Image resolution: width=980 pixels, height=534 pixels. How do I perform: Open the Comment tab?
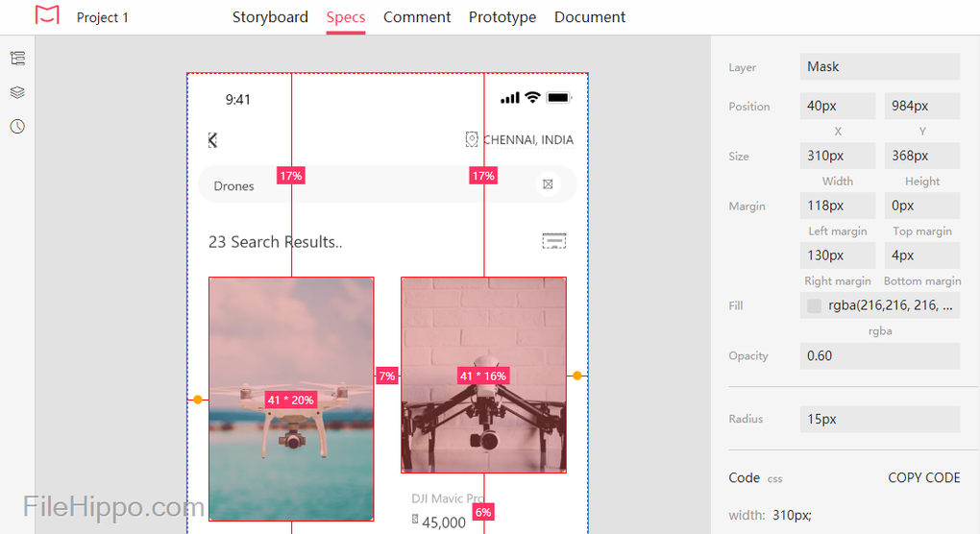point(417,17)
